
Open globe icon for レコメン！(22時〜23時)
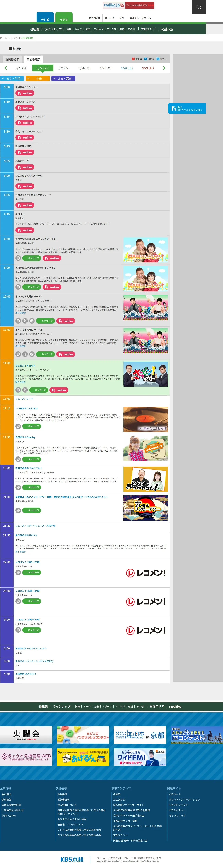(x=18, y=573)
